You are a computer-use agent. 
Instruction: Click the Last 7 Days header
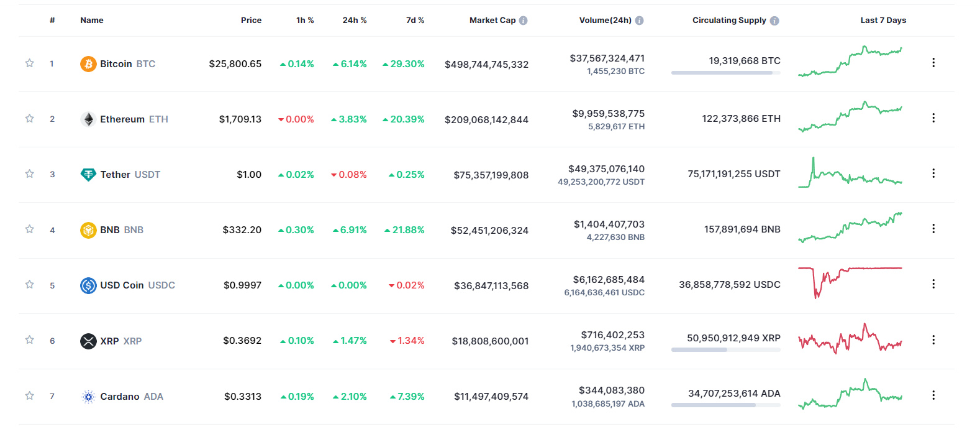coord(883,21)
